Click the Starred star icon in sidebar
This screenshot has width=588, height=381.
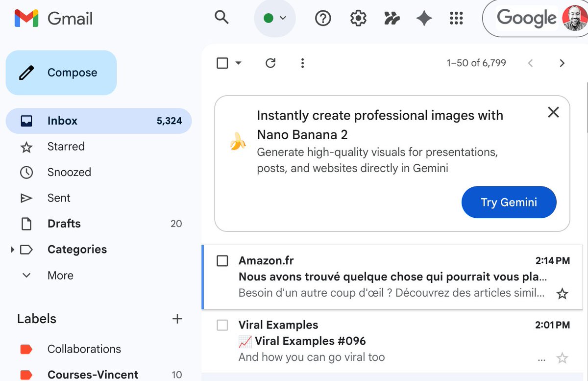click(26, 147)
